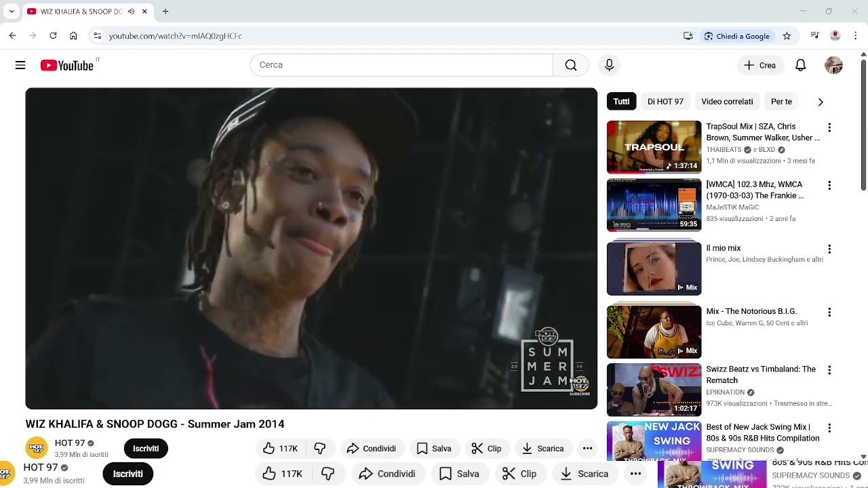
Task: Open options menu for Swizz Beatz video
Action: point(829,370)
